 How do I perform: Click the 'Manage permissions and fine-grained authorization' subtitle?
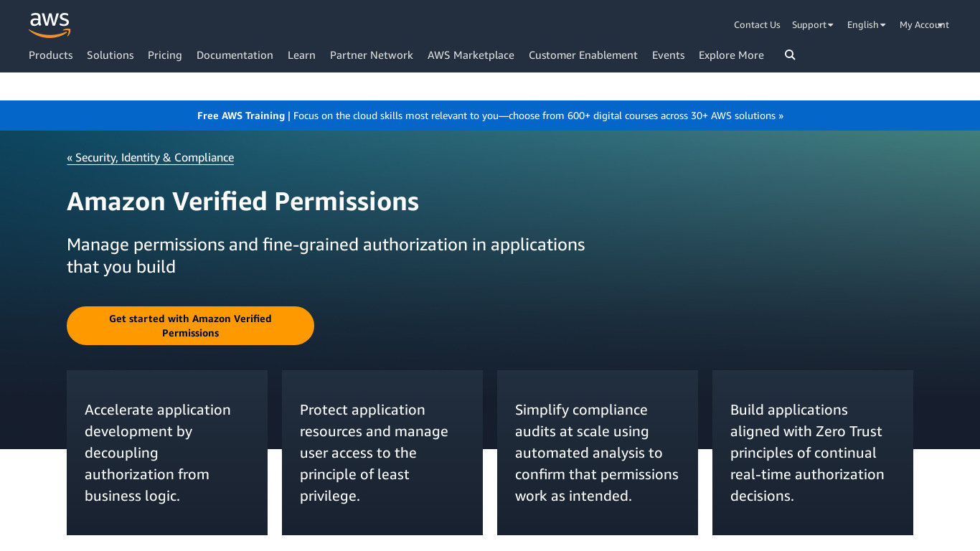pos(326,255)
